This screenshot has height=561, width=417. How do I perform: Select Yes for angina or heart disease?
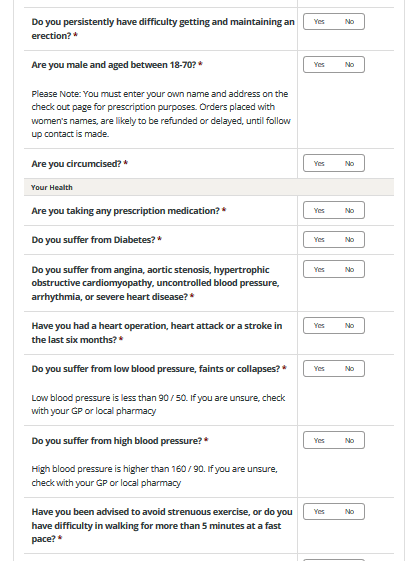click(319, 269)
